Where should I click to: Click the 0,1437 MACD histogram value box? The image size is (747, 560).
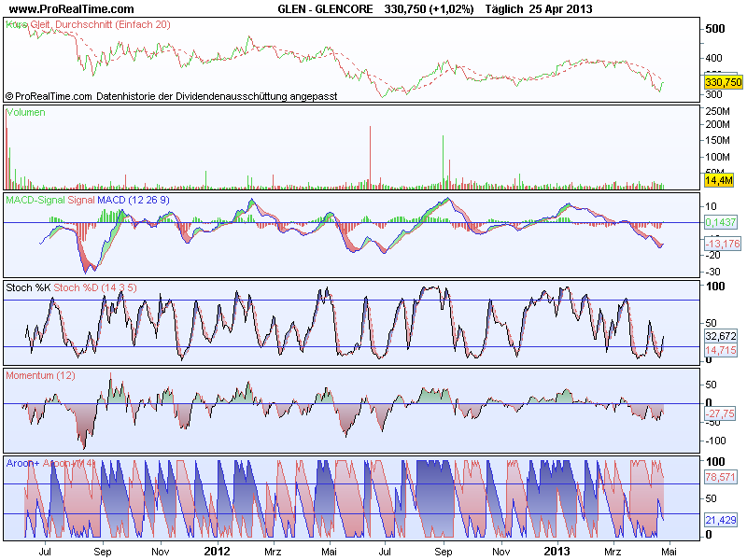720,222
